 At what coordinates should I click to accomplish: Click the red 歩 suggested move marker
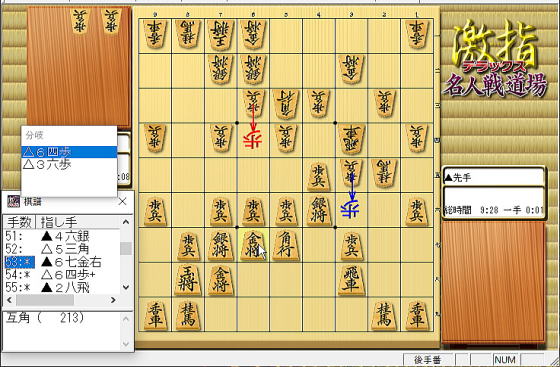click(253, 140)
